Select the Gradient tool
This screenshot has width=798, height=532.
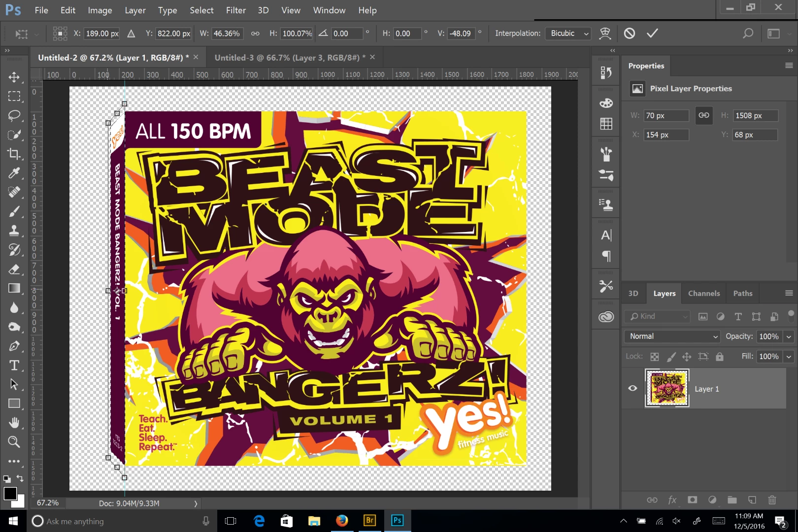click(x=14, y=288)
